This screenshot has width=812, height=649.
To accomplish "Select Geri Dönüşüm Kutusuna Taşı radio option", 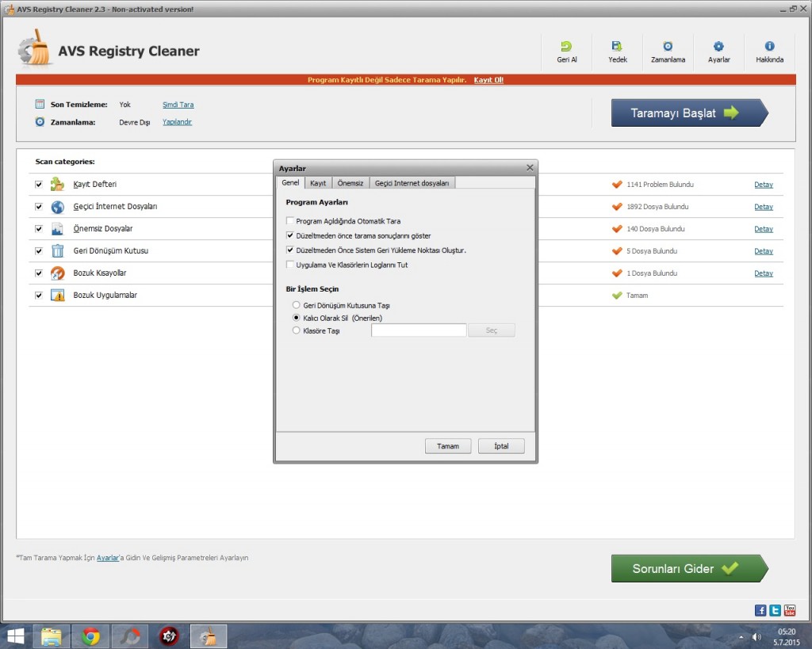I will click(x=297, y=305).
